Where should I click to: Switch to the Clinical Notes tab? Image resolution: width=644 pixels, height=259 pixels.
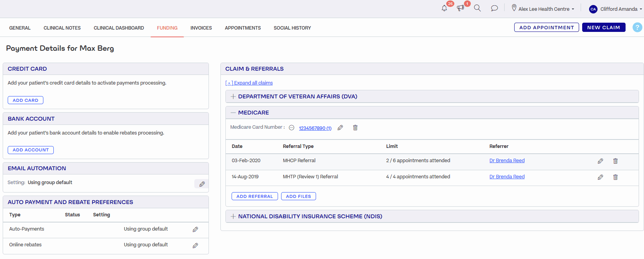62,28
